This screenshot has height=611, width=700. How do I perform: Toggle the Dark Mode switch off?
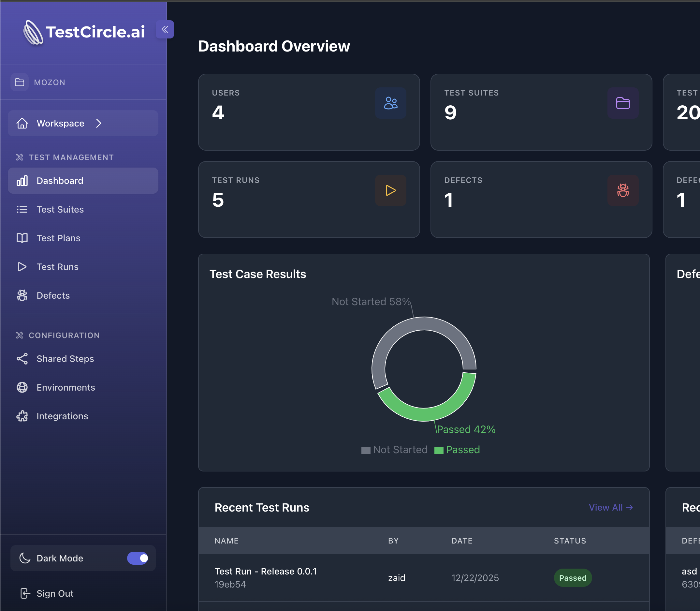(x=138, y=558)
